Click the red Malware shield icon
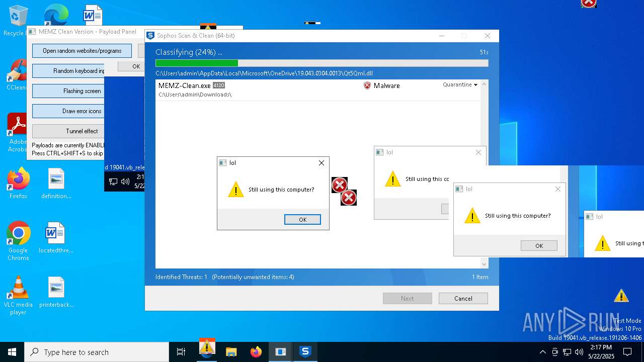The height and width of the screenshot is (362, 644). (367, 85)
